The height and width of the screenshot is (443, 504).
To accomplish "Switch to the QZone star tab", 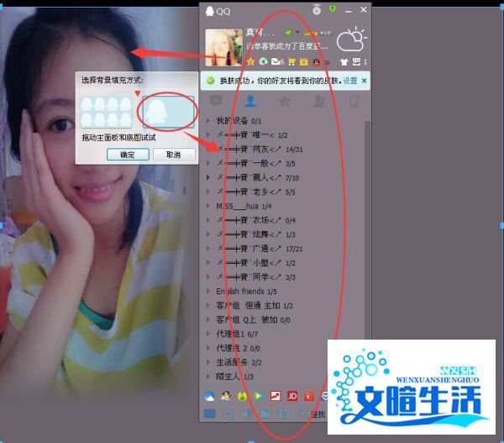I will [x=285, y=101].
